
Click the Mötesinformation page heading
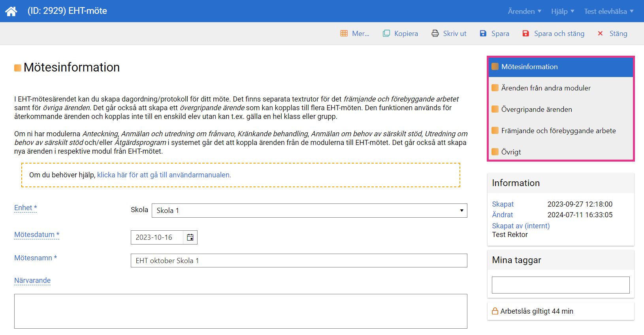tap(72, 67)
